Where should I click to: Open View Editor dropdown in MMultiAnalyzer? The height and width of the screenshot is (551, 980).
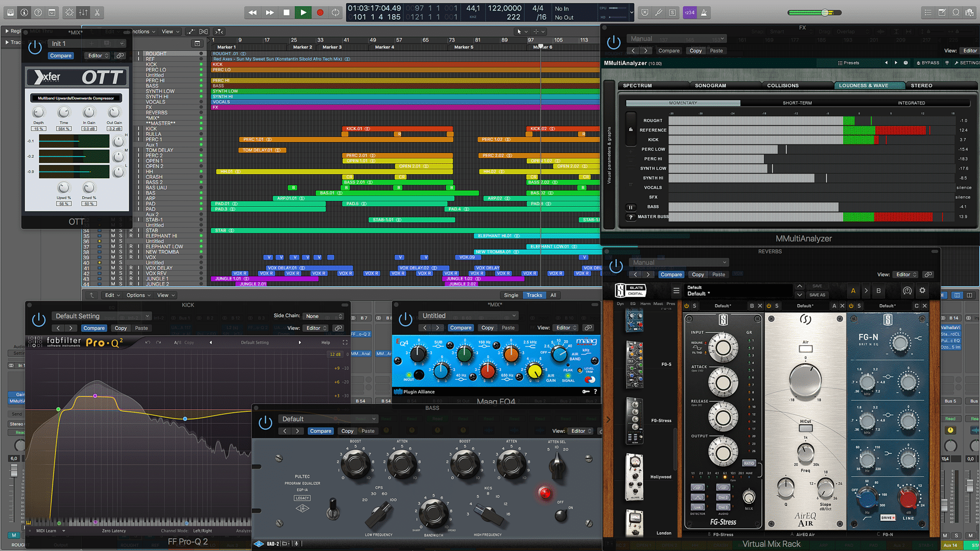coord(970,51)
